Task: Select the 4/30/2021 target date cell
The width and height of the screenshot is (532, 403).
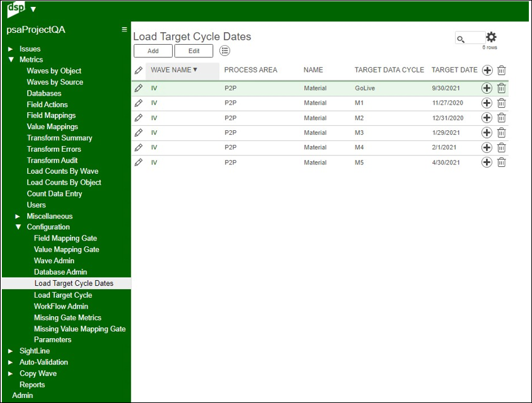Action: (446, 162)
